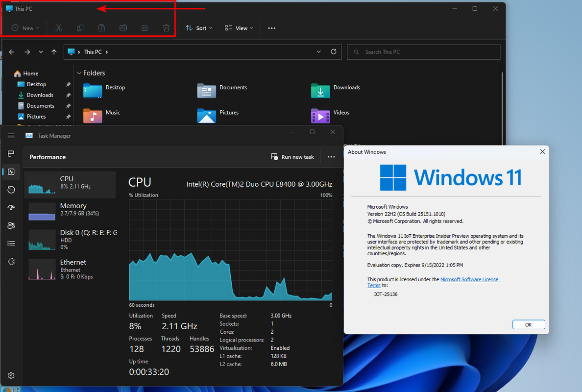The width and height of the screenshot is (582, 392).
Task: Open Startup apps page in Task Manager sidebar
Action: 11,207
